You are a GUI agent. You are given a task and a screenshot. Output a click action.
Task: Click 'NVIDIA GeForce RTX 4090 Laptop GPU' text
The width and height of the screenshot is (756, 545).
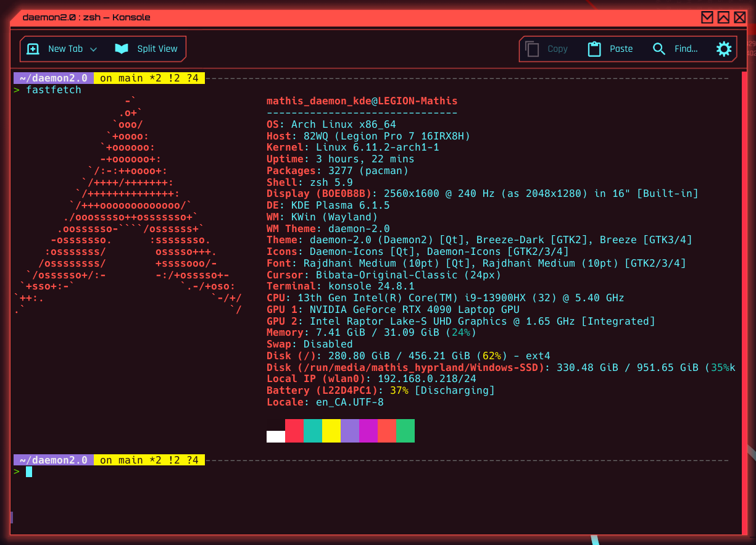(415, 310)
